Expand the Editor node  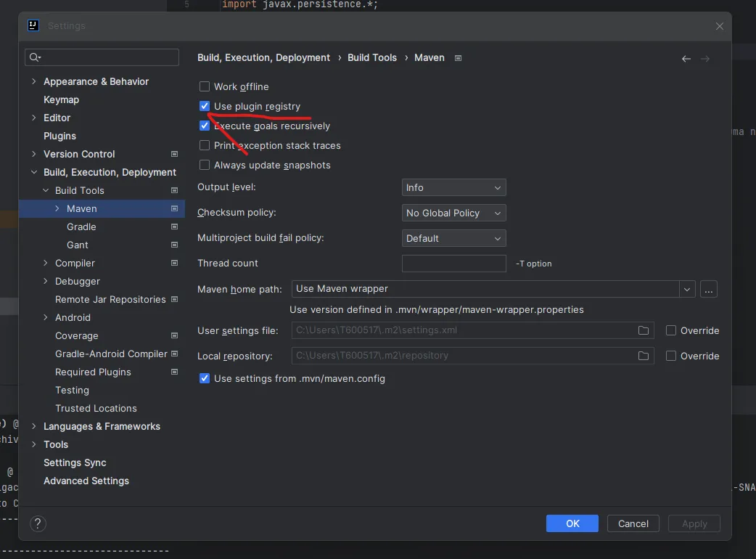[34, 118]
